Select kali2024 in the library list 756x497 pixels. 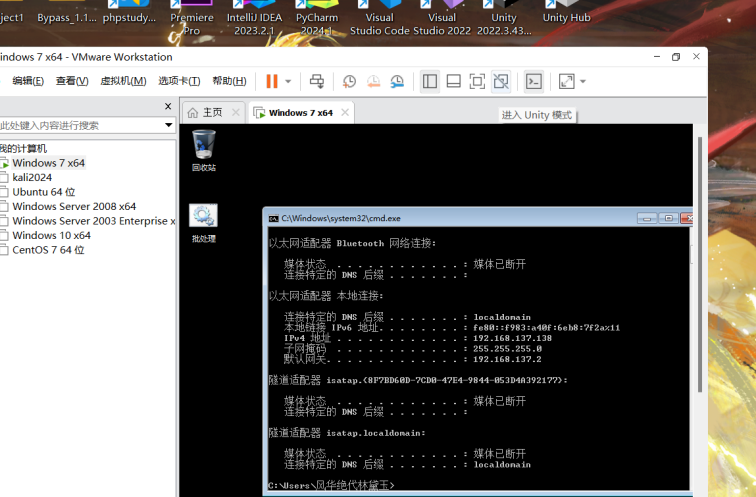(x=32, y=177)
